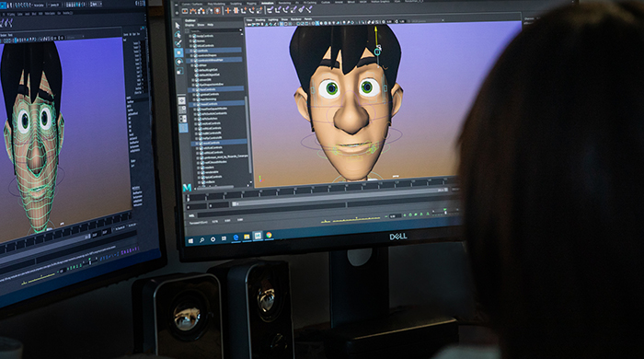Viewport: 644px width, 359px height.
Task: Click the Orient Constraint shelf icon
Action: (x=286, y=10)
